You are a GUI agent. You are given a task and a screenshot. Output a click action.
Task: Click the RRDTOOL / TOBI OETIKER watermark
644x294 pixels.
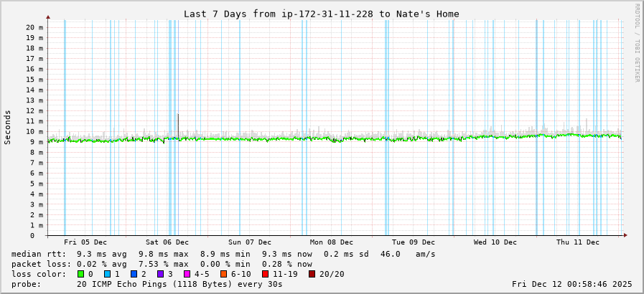coord(636,43)
